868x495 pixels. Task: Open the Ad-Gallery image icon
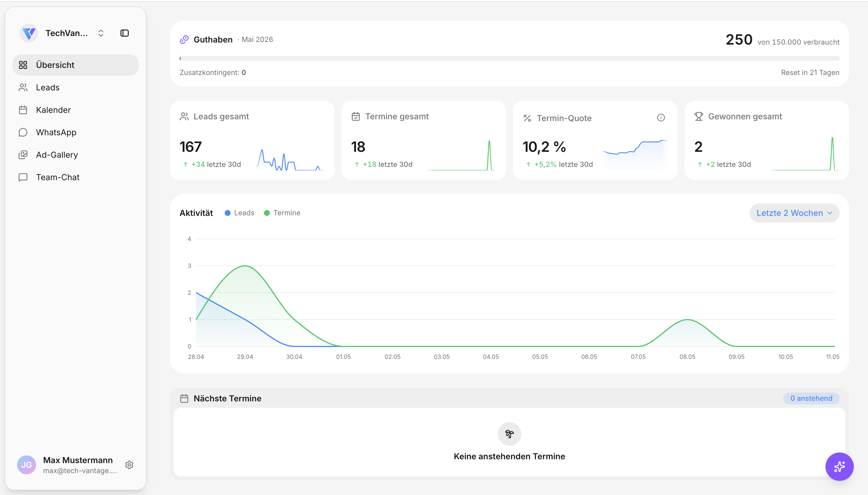(x=23, y=155)
